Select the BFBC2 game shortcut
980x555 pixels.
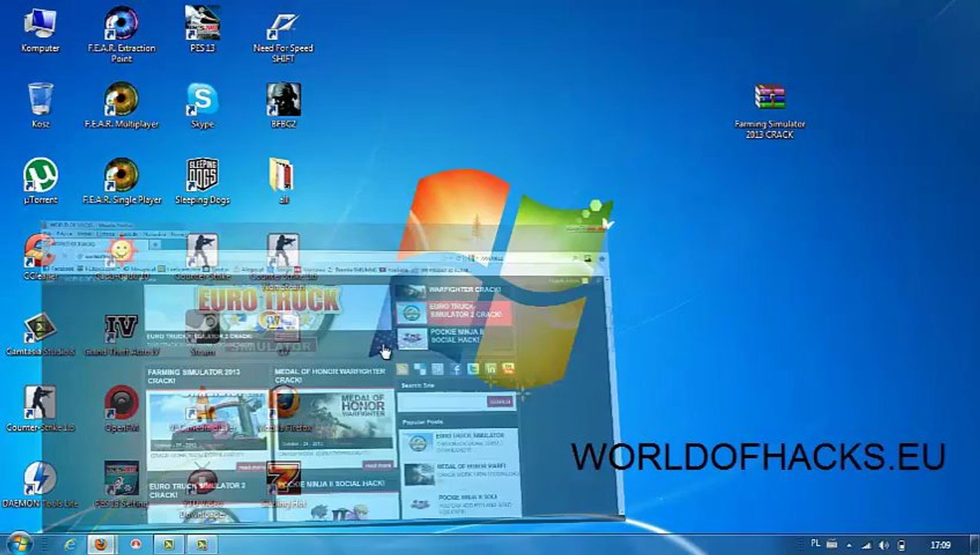[283, 106]
